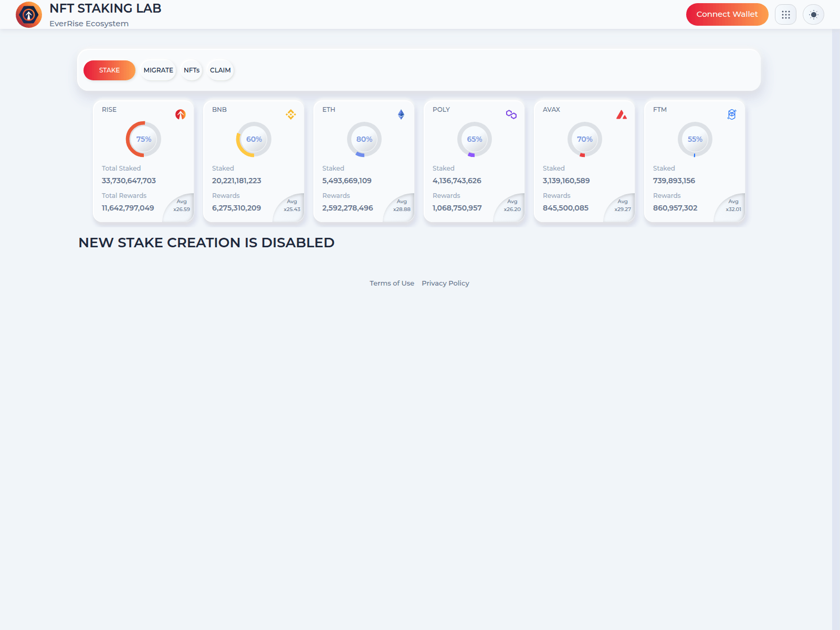
Task: Open the Terms of Use link
Action: pos(392,283)
